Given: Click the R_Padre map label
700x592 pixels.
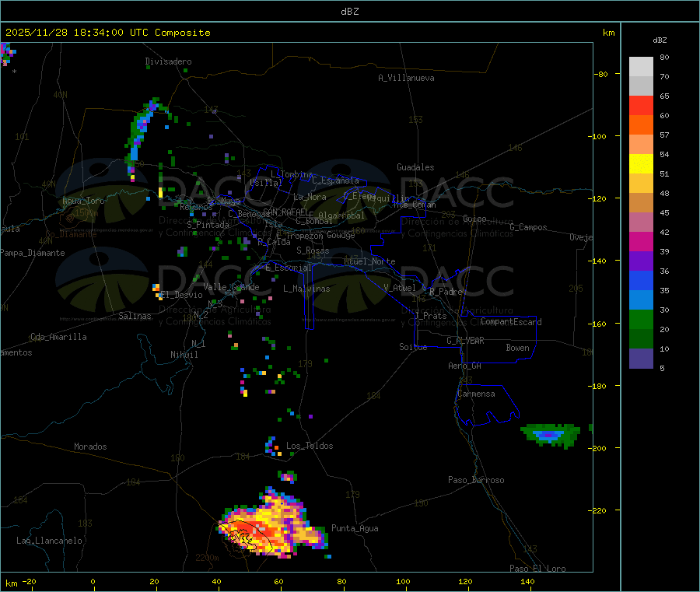Looking at the screenshot, I should pos(446,292).
